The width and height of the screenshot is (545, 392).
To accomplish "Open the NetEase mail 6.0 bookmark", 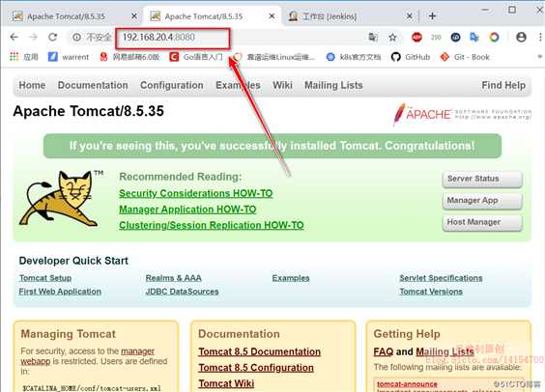I will click(x=129, y=57).
